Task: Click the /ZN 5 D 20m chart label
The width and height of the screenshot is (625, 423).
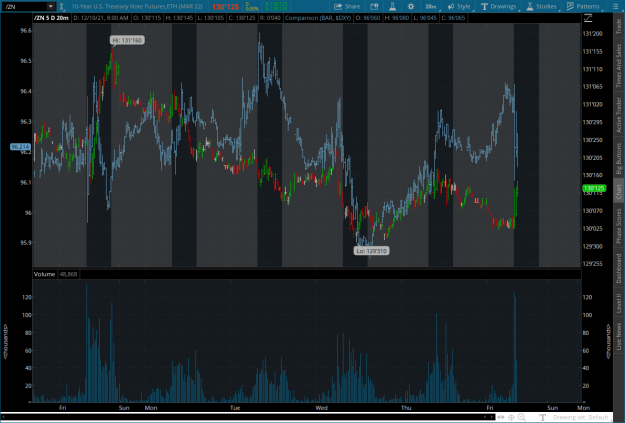Action: coord(51,18)
